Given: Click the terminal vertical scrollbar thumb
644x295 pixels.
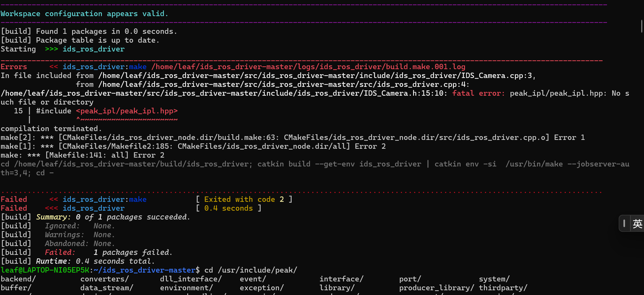Looking at the screenshot, I should [x=642, y=26].
